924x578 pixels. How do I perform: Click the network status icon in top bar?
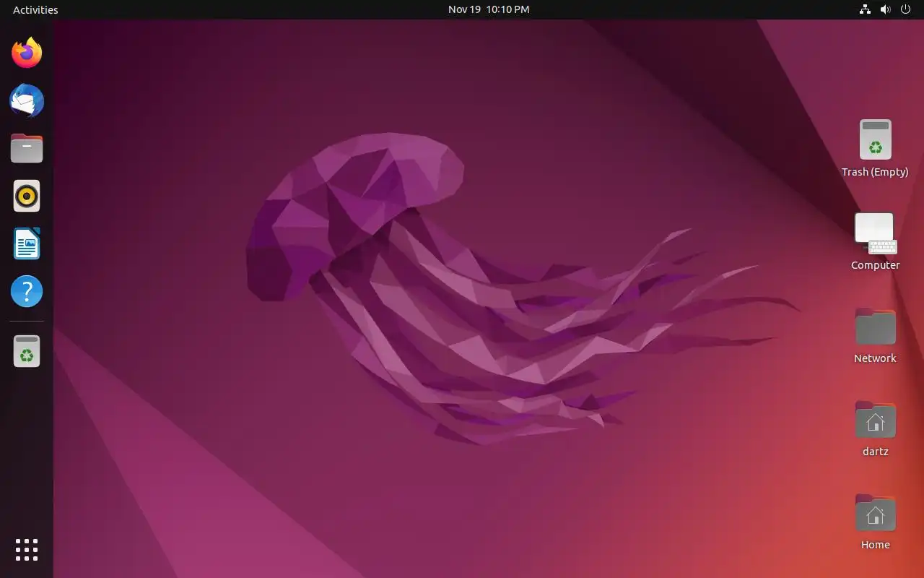pos(865,9)
